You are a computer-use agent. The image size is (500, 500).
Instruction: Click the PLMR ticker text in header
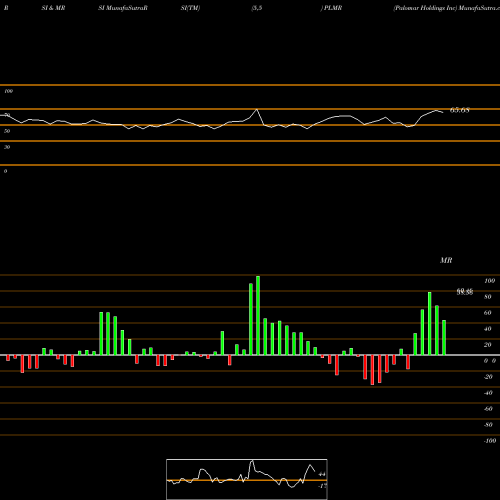point(333,8)
